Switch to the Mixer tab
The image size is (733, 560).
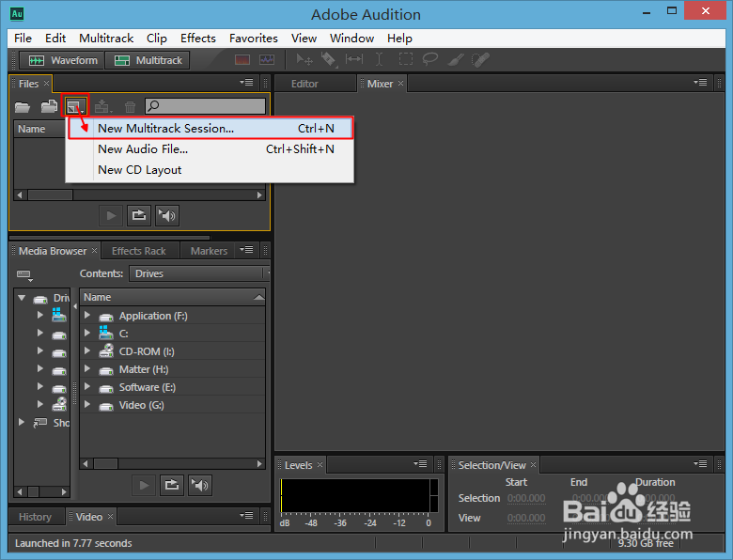point(380,84)
